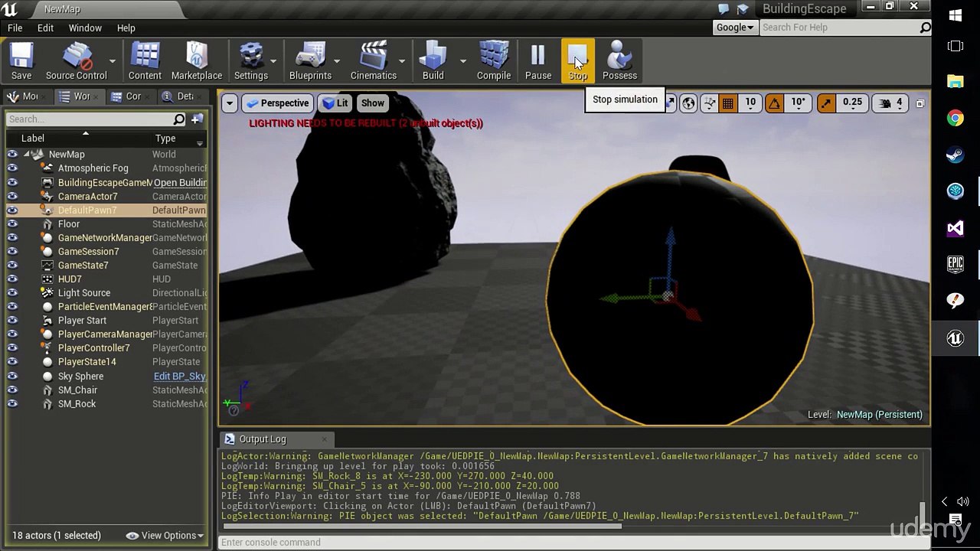Toggle visibility of Light Source
Screen dimensions: 980x551
pyautogui.click(x=12, y=292)
